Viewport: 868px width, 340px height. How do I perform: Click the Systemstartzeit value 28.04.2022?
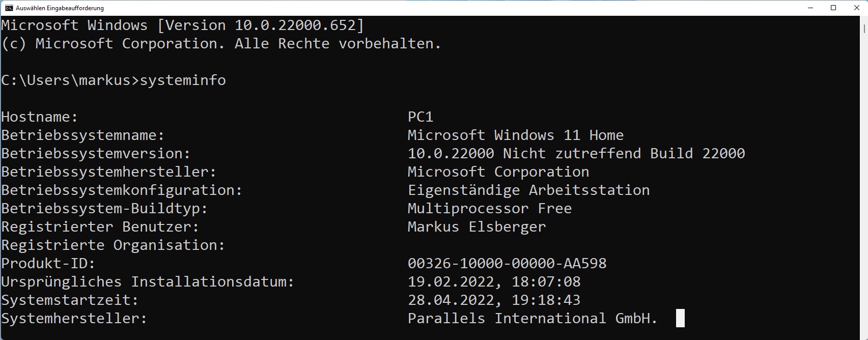pos(450,300)
